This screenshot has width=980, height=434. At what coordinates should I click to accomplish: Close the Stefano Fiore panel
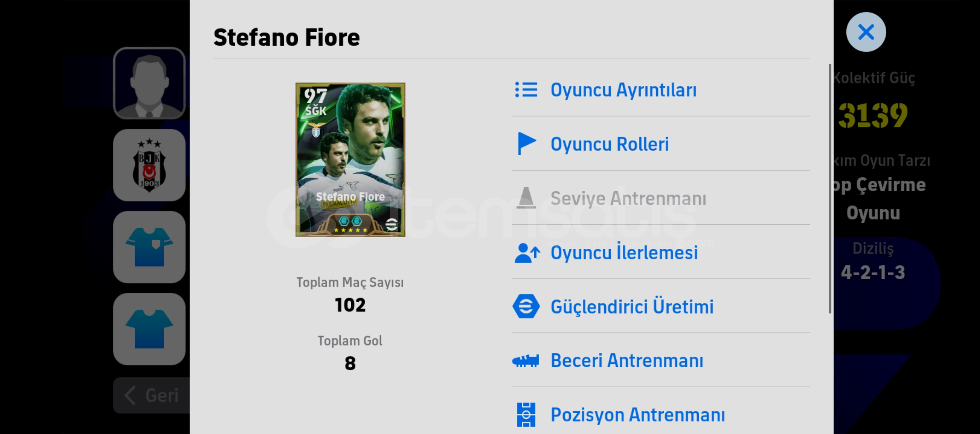pos(866,32)
